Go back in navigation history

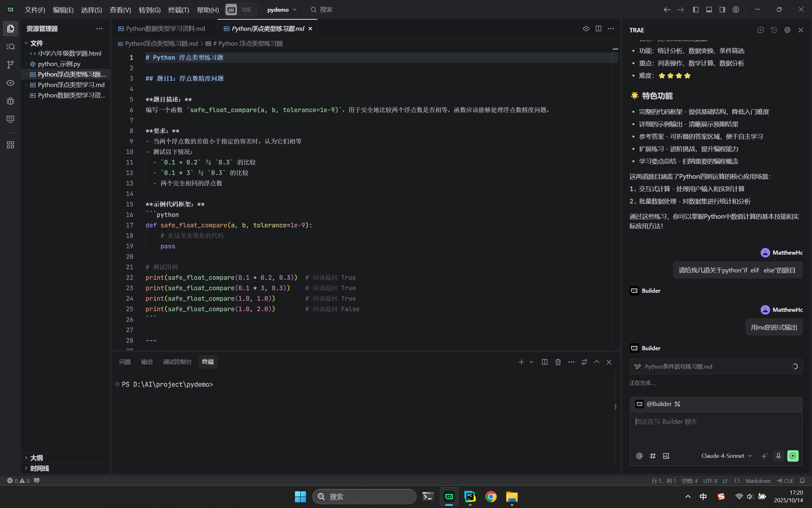[667, 10]
